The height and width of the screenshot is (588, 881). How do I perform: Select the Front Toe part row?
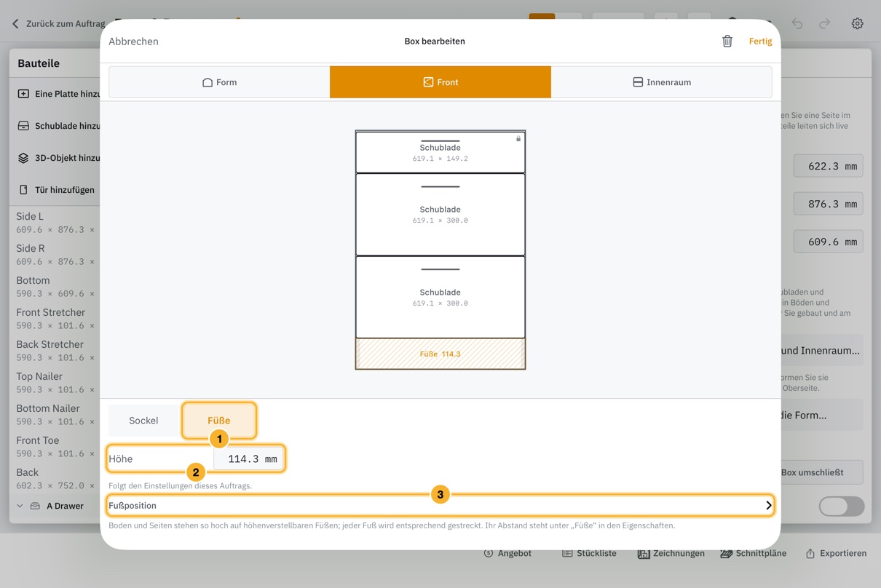tap(55, 446)
